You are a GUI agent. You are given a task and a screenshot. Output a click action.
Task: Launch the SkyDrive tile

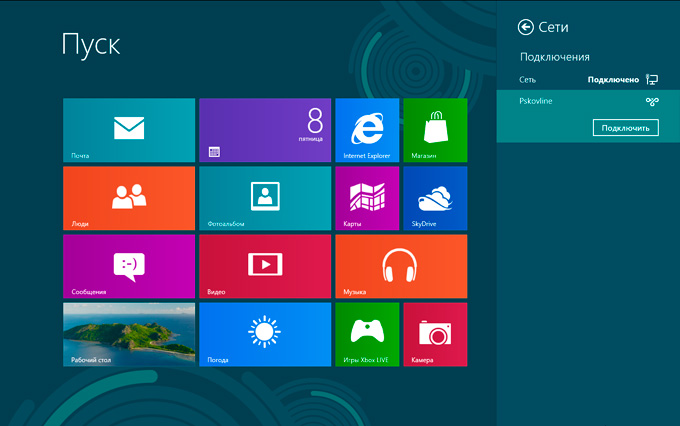pyautogui.click(x=435, y=198)
